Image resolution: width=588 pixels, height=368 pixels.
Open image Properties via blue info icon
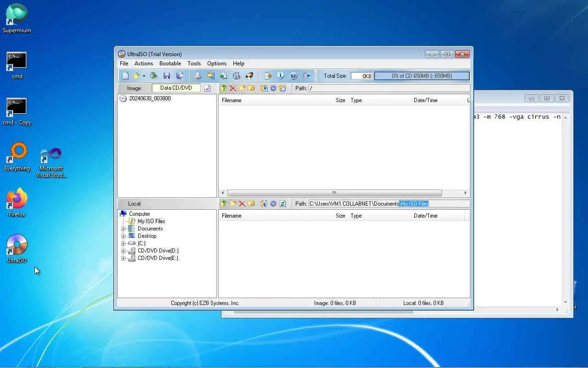(x=281, y=76)
